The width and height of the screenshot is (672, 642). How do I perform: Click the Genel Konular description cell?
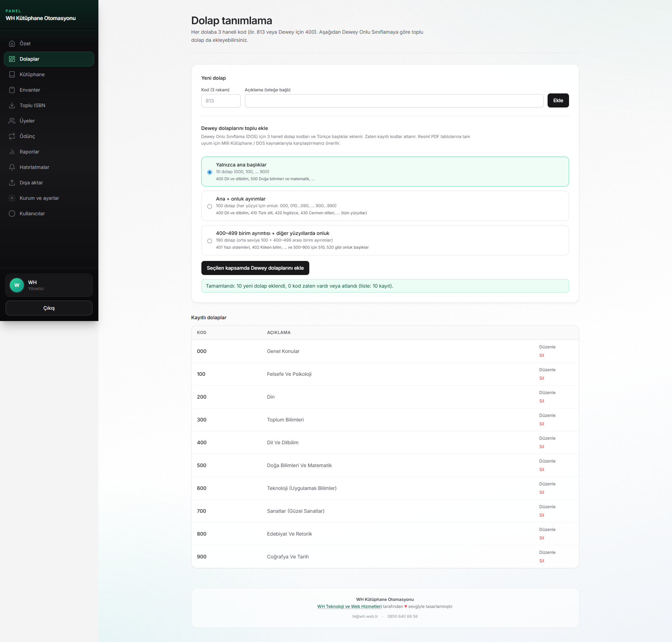pyautogui.click(x=283, y=351)
